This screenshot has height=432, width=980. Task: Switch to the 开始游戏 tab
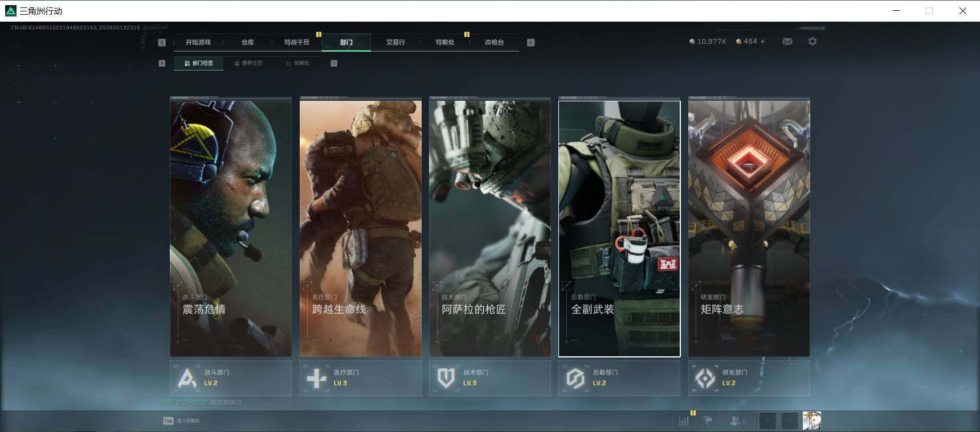198,42
